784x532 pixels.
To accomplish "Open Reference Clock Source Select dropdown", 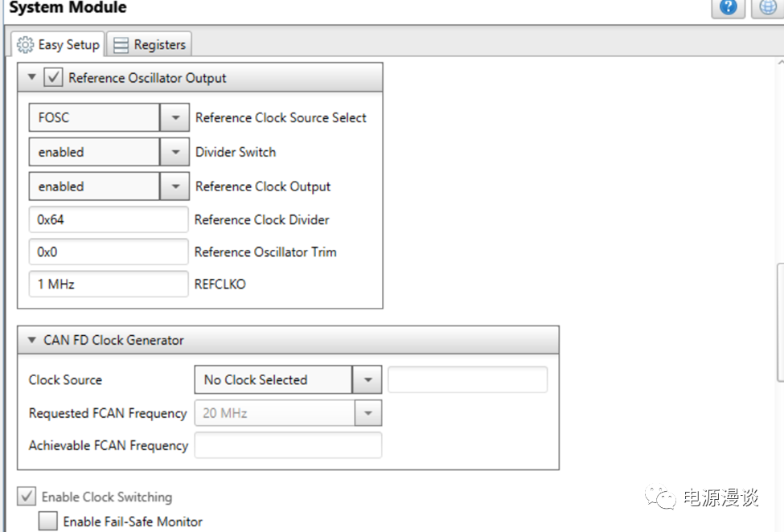I will point(174,118).
